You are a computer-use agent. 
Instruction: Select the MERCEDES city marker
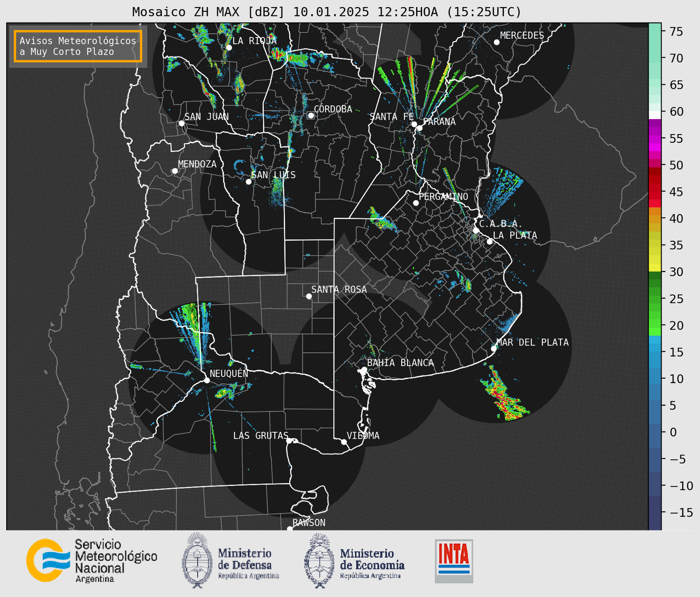point(497,42)
